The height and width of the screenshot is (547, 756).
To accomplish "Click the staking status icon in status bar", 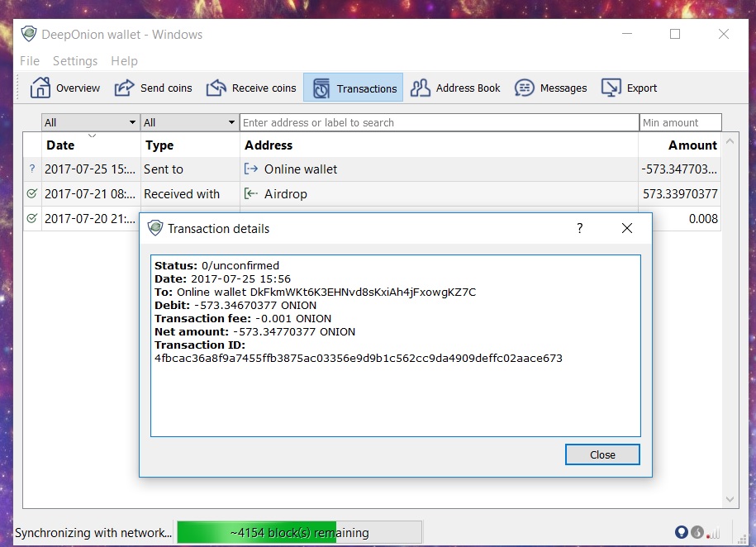I will click(697, 532).
